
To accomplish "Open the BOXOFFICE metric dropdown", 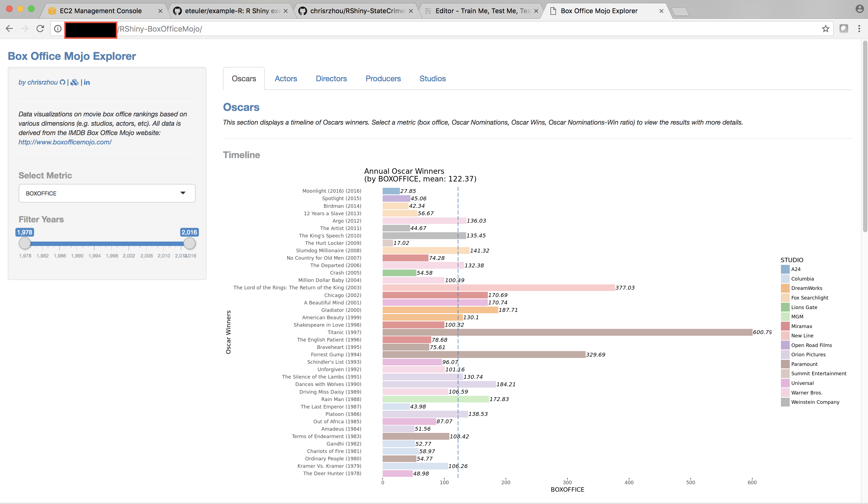I will click(x=107, y=193).
